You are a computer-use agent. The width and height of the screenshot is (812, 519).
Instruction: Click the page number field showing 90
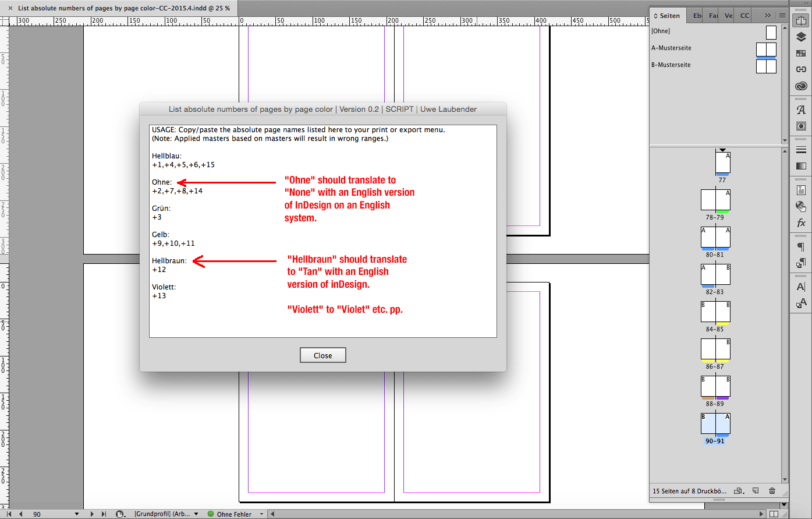[x=52, y=514]
